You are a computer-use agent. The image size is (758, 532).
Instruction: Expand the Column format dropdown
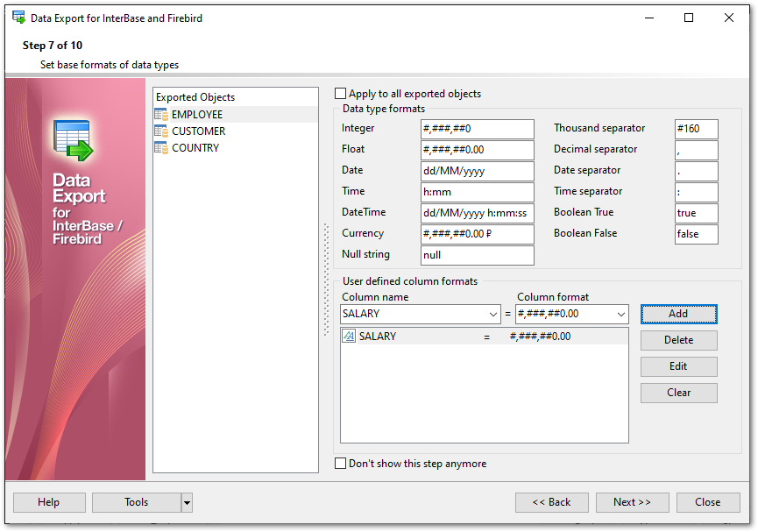(x=620, y=314)
